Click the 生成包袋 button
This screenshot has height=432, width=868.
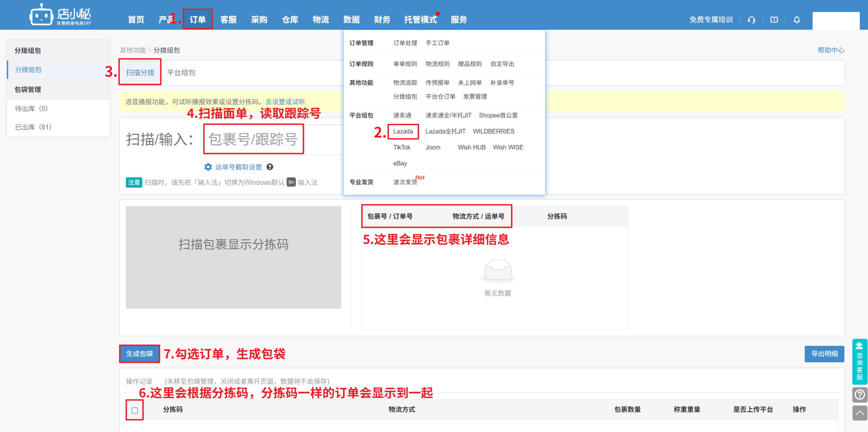point(140,354)
